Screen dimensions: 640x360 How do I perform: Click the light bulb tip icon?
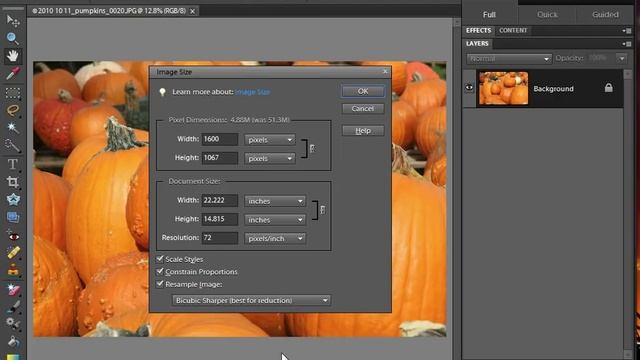coord(162,92)
